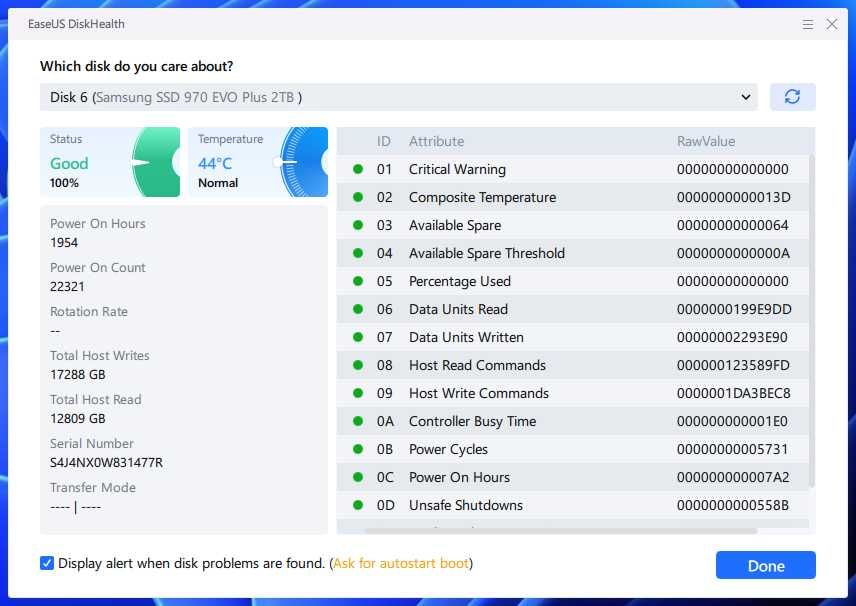Click raw value 0000000005731
Screen dimensions: 856x606
click(x=732, y=449)
